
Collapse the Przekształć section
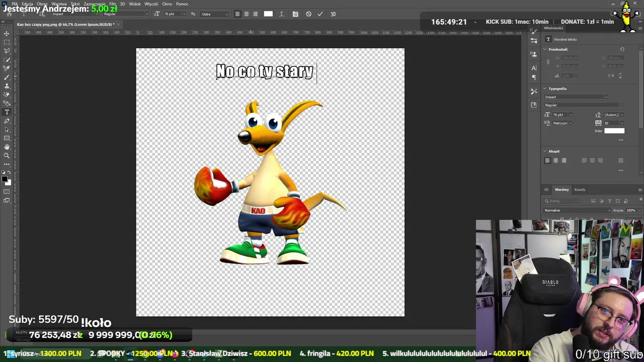click(x=544, y=49)
